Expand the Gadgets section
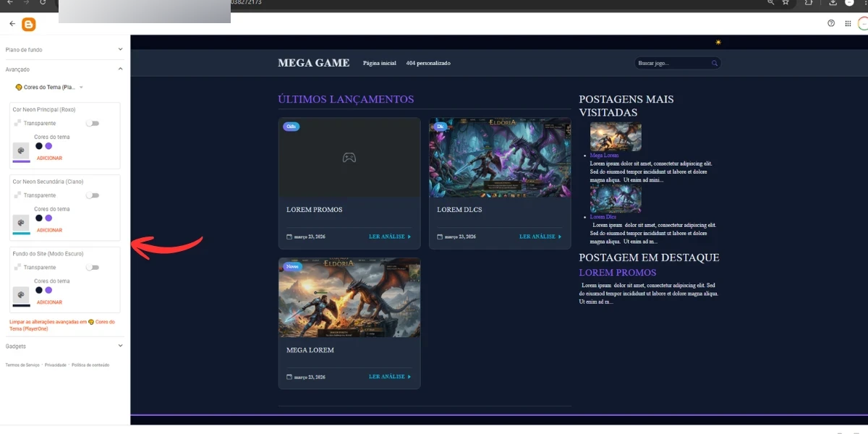The image size is (868, 434). (64, 346)
